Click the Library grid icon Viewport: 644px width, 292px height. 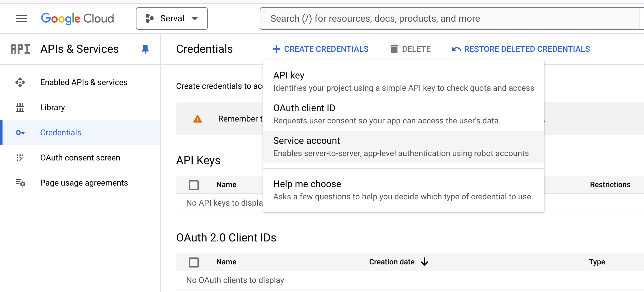pos(20,107)
